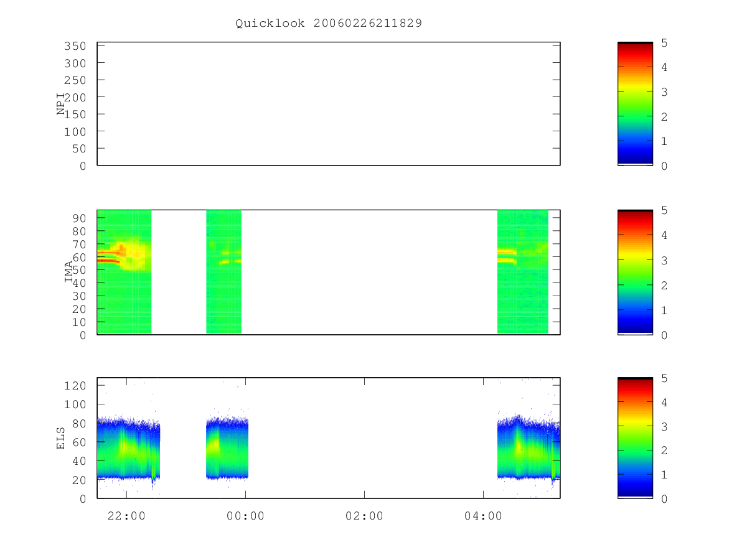Click the NPI colorbar gradient
747x560 pixels.
coord(635,103)
